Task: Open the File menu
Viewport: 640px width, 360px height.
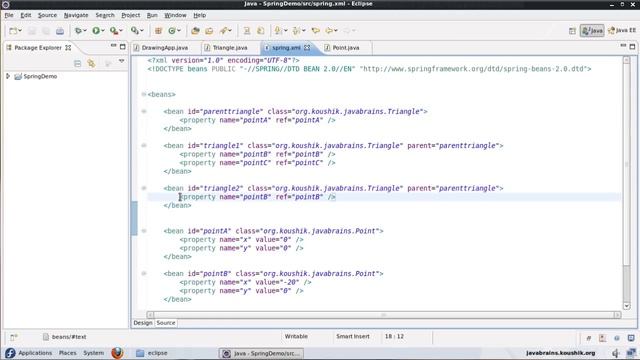Action: pyautogui.click(x=9, y=15)
